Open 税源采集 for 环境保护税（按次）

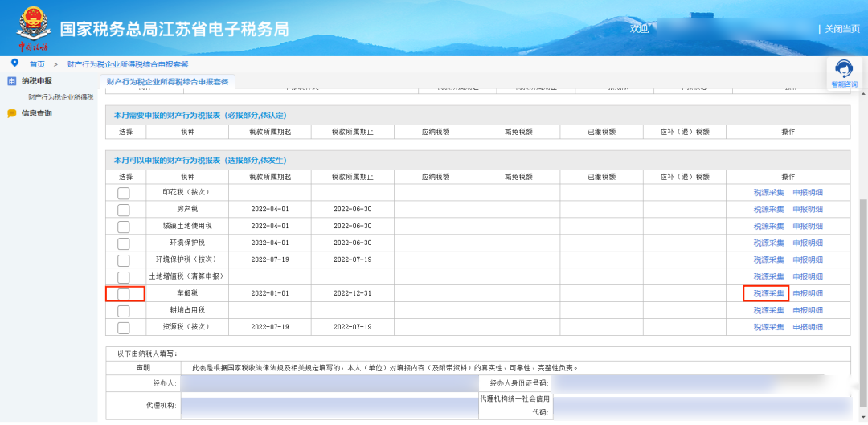point(769,259)
